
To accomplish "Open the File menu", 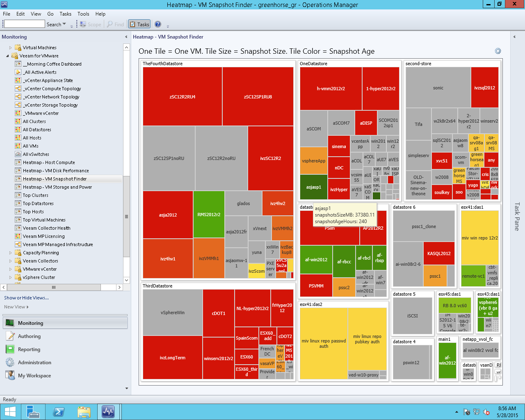I will 7,14.
